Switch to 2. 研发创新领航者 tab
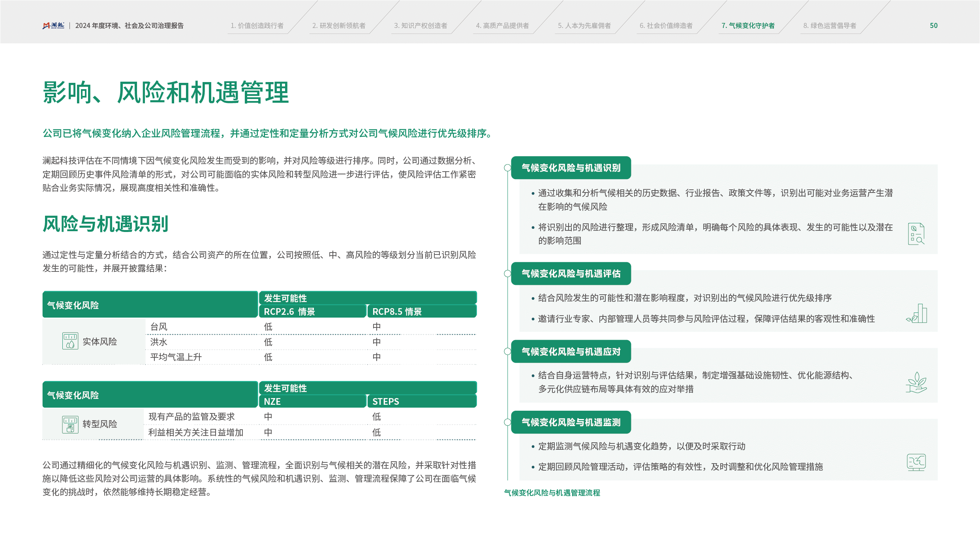 click(339, 26)
